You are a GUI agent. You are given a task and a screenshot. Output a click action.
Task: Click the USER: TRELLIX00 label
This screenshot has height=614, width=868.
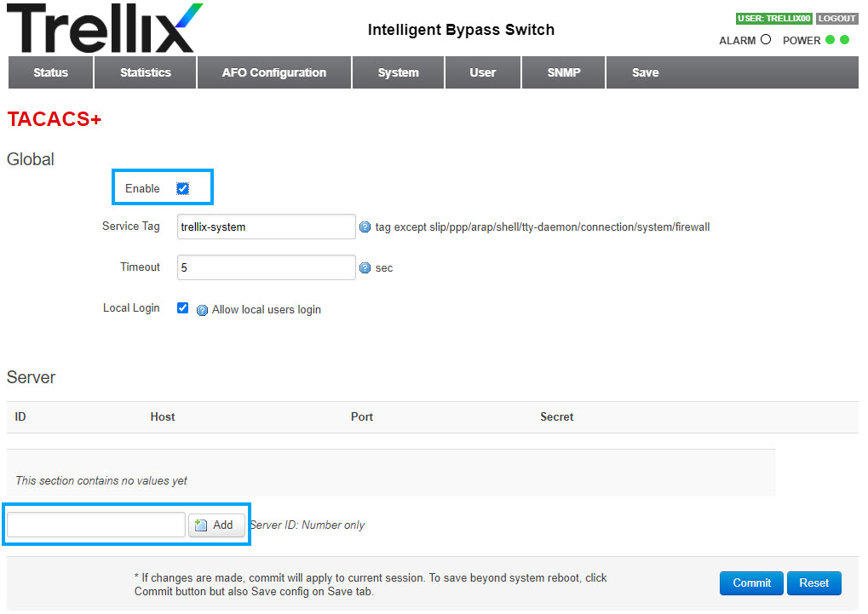click(x=774, y=18)
